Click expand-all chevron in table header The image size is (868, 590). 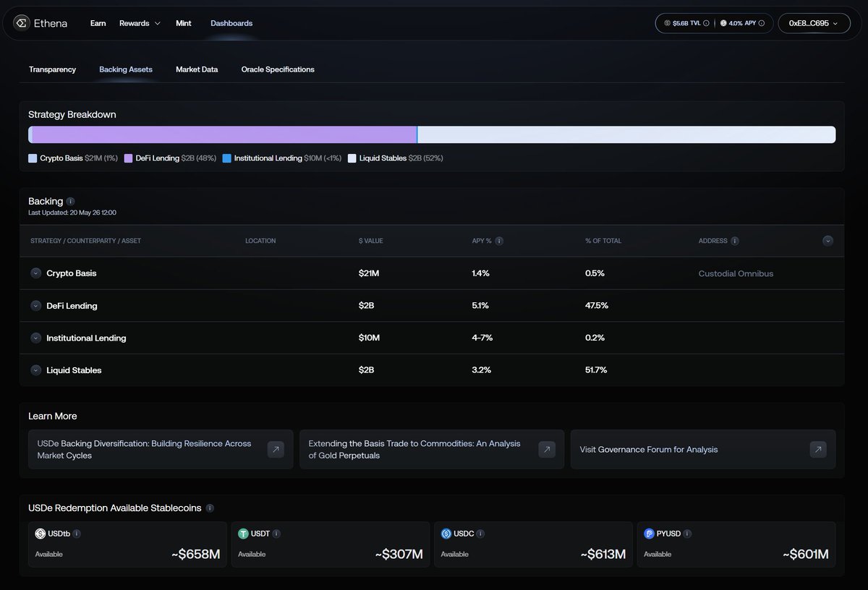[828, 241]
